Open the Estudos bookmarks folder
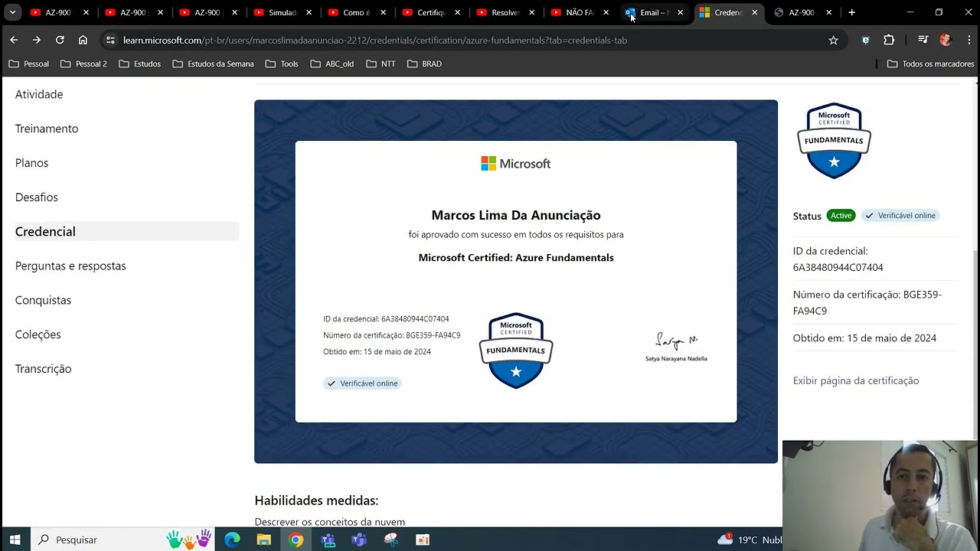 point(140,64)
